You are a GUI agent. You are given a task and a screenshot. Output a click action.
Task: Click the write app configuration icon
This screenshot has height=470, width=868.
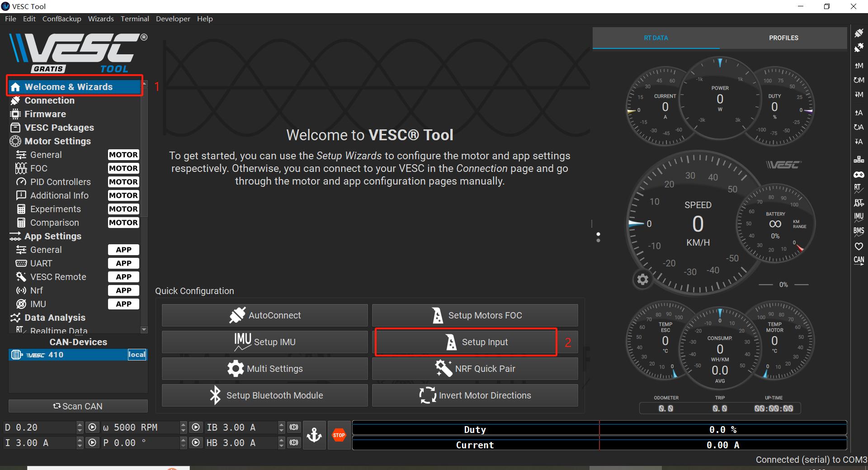point(859,142)
